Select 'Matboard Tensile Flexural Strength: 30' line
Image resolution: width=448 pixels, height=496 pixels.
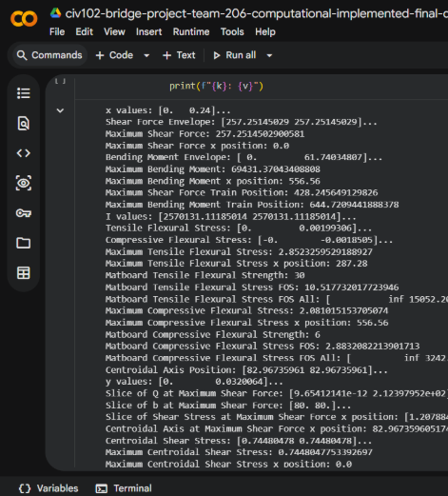pyautogui.click(x=205, y=275)
